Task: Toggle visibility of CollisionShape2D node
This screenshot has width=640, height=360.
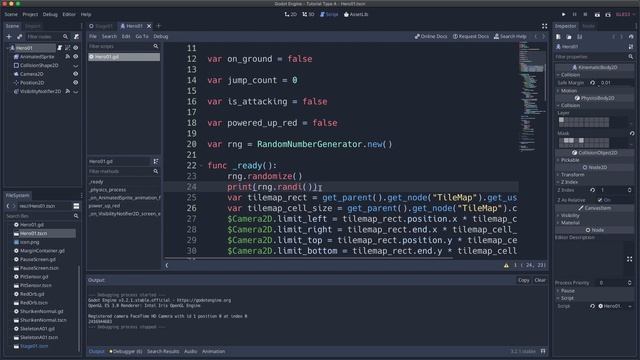Action: pos(76,66)
